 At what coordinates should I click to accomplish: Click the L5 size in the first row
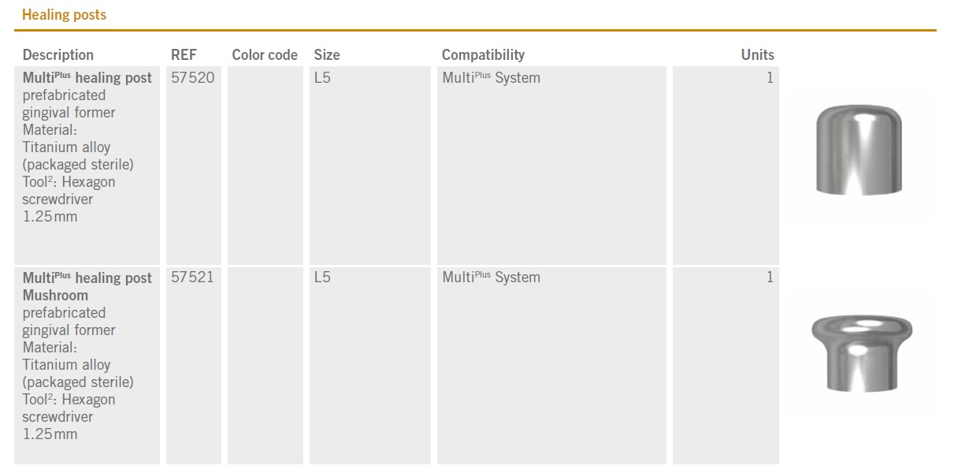point(322,77)
